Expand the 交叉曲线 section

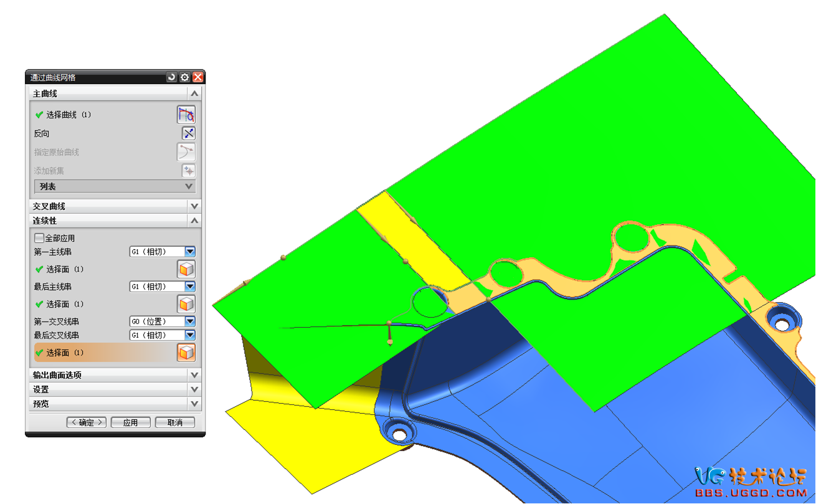(194, 206)
